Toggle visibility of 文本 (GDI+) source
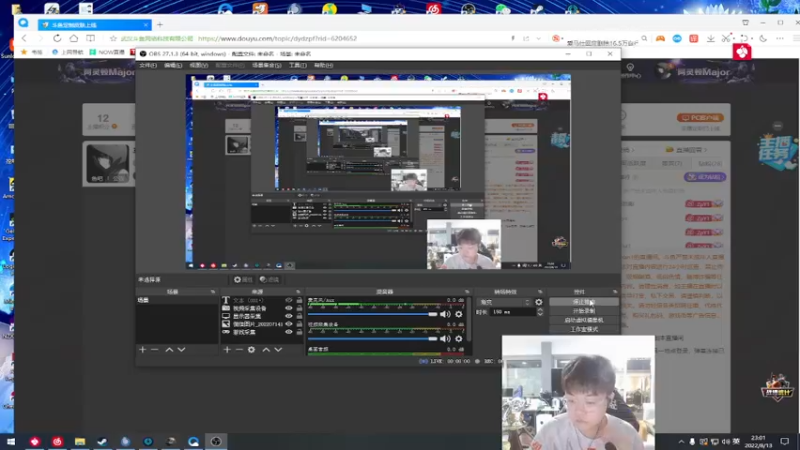This screenshot has width=800, height=450. [289, 301]
